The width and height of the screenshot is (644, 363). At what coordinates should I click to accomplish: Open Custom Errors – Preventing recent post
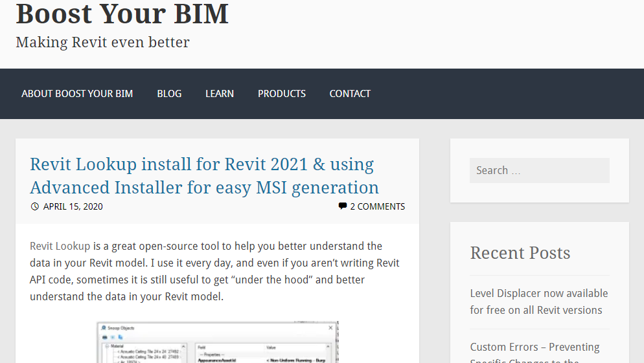[535, 353]
